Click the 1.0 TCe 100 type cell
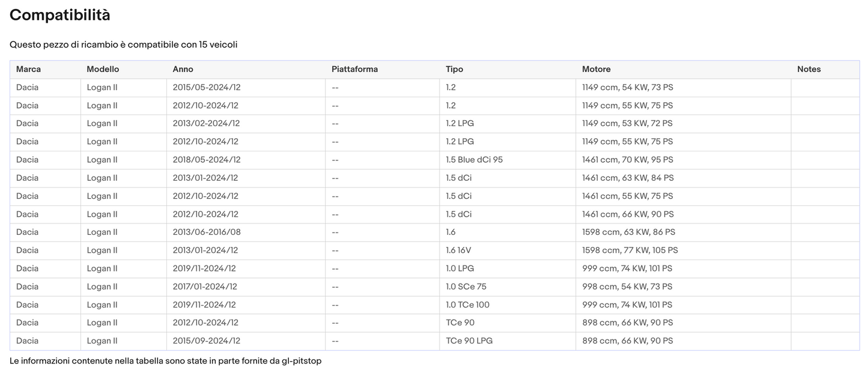 click(467, 305)
